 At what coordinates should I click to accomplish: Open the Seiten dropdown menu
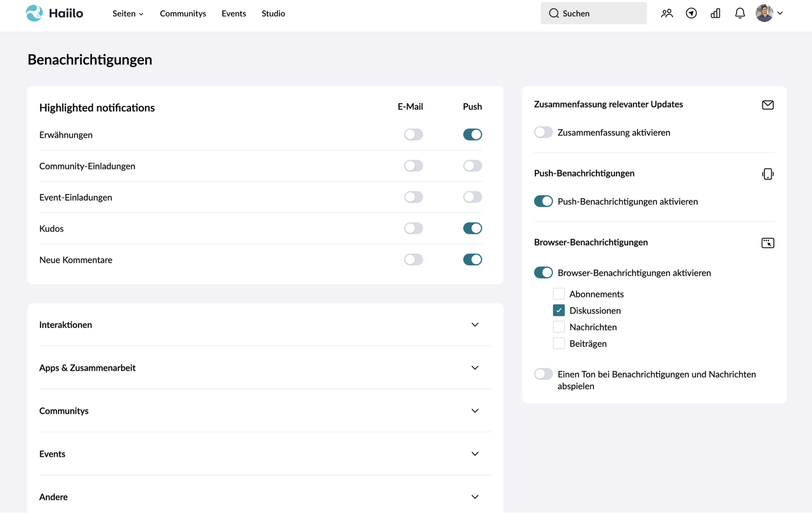pos(128,13)
